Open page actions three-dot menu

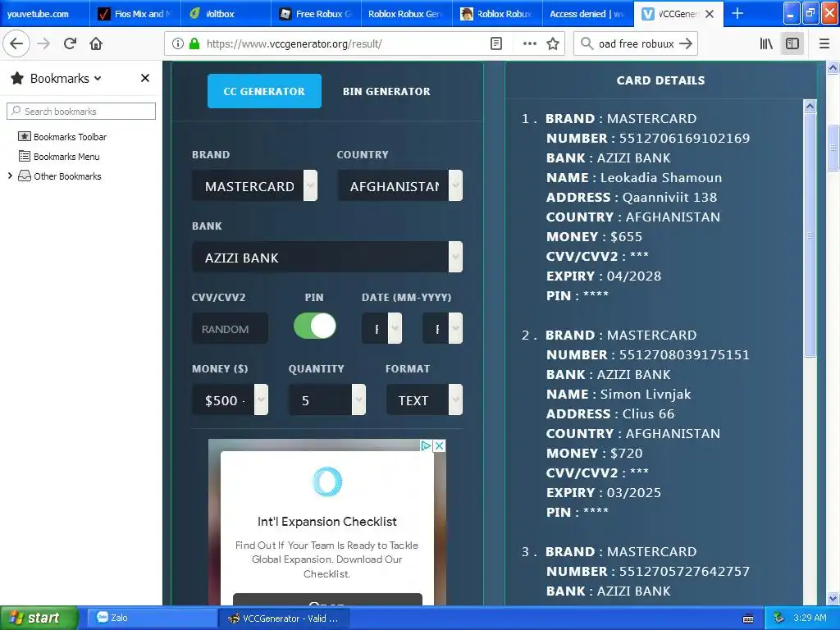coord(529,44)
